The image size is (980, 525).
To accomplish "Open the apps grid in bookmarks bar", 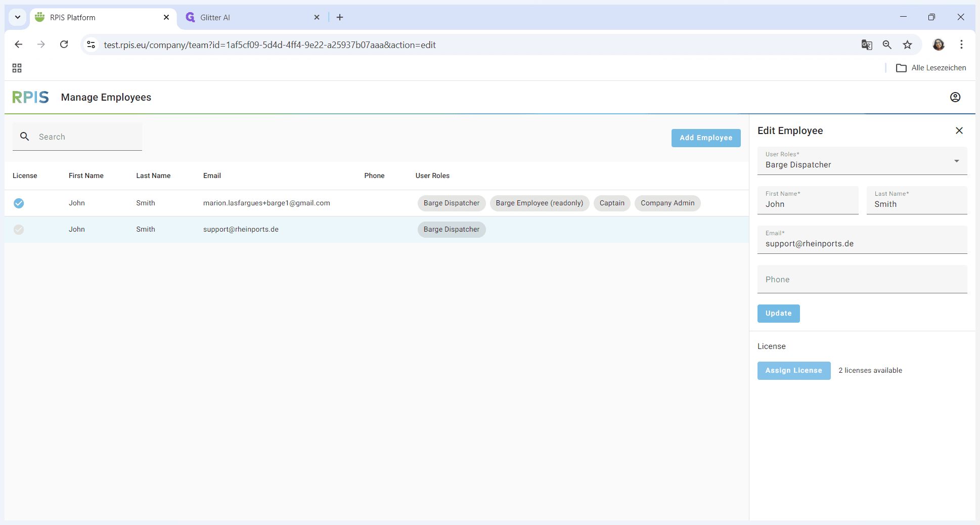I will click(x=17, y=68).
